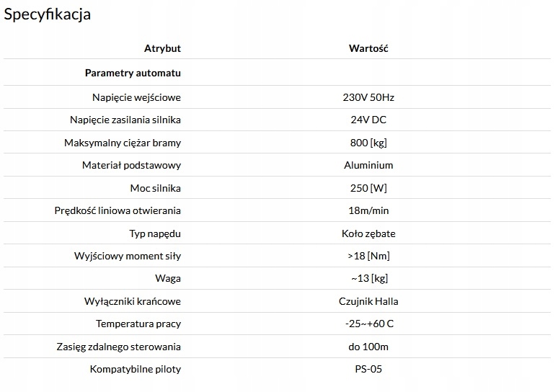Click Wyjściowy moment siły label

pos(128,256)
